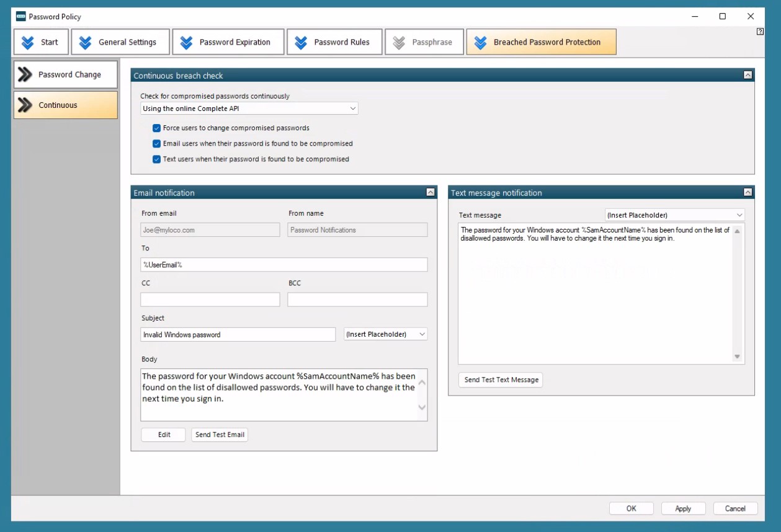
Task: Select the Password Change sidebar item
Action: click(x=66, y=74)
